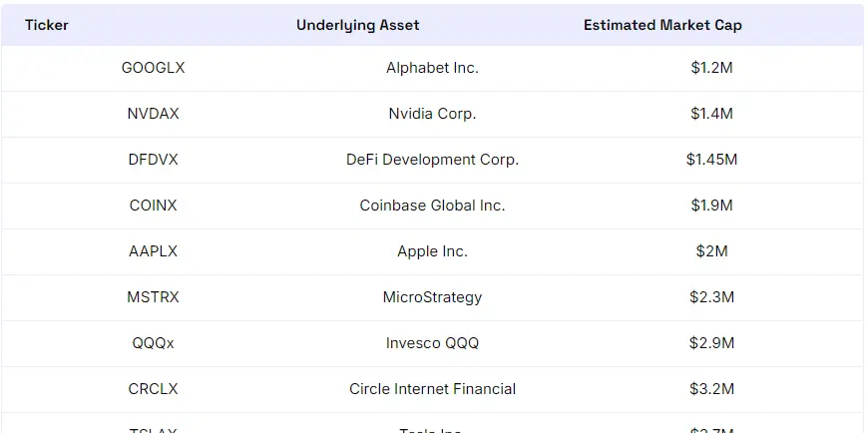Click the MicroStrategy asset cell
Screen dimensions: 868x433
tap(432, 297)
